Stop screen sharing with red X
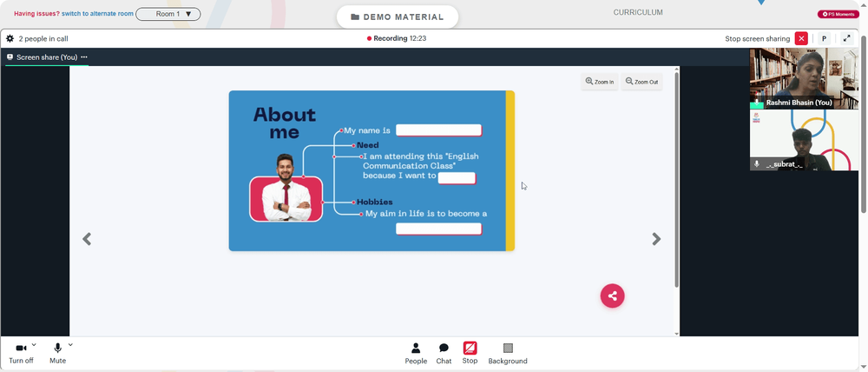 [801, 39]
